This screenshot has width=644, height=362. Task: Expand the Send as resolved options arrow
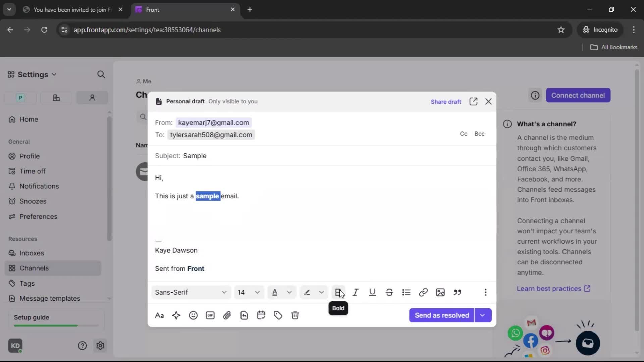tap(483, 315)
